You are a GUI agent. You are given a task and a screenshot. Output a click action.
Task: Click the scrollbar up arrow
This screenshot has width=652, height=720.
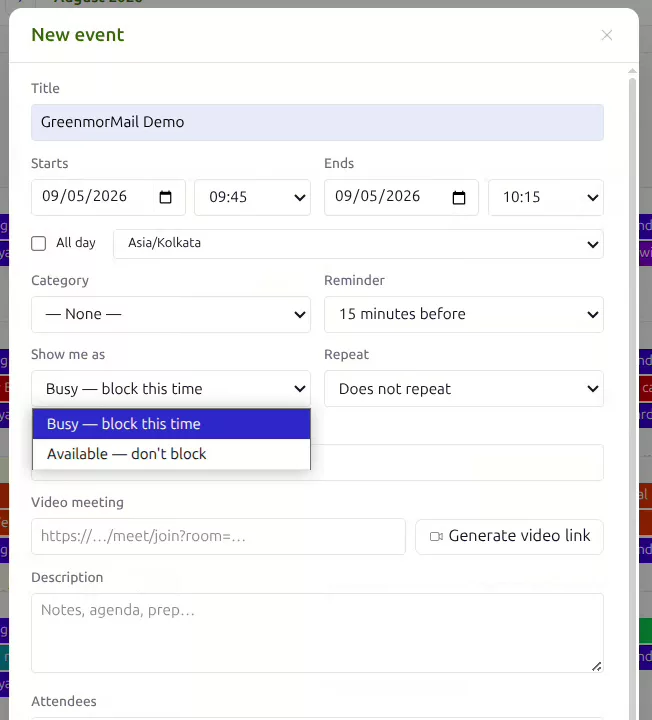coord(632,71)
